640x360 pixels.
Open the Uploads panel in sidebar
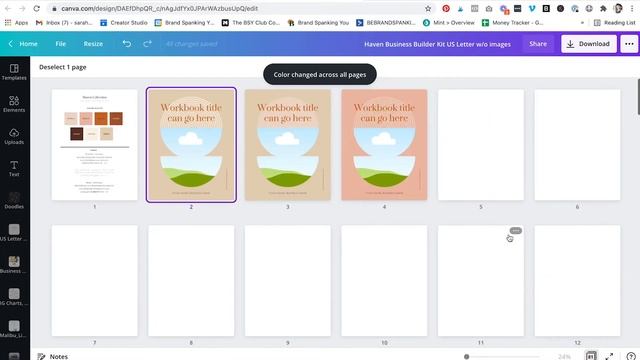pos(14,136)
